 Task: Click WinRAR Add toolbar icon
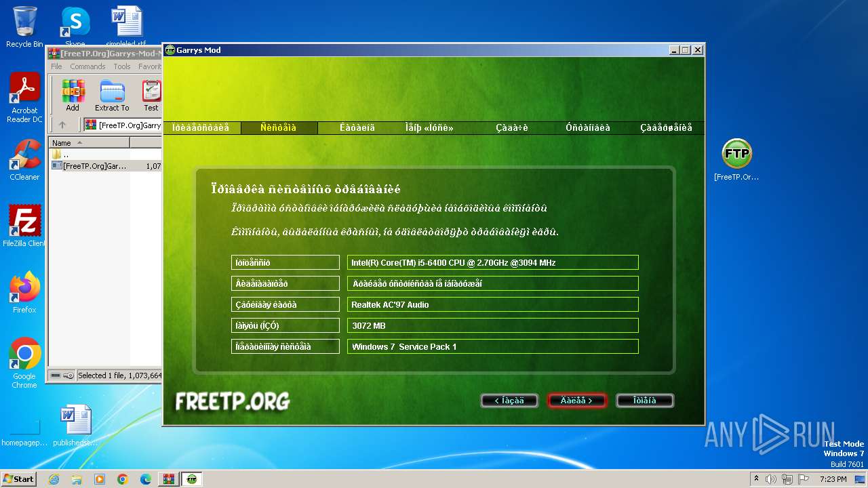click(73, 96)
